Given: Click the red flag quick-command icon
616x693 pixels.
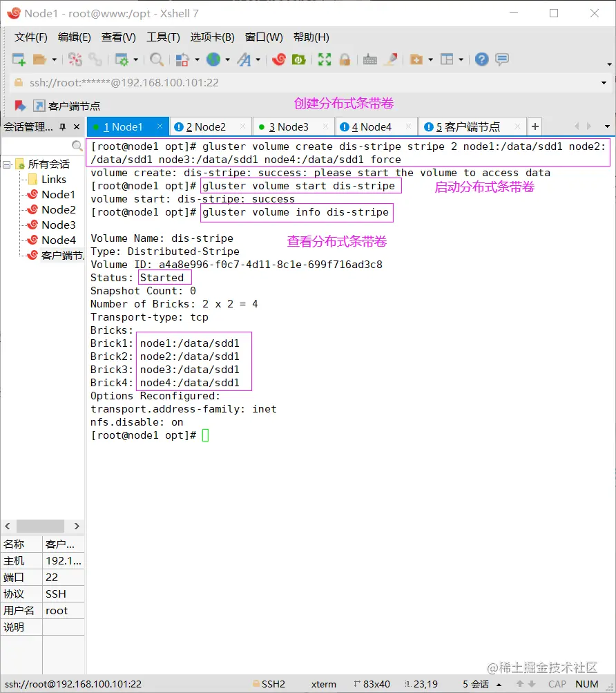Looking at the screenshot, I should coord(20,106).
